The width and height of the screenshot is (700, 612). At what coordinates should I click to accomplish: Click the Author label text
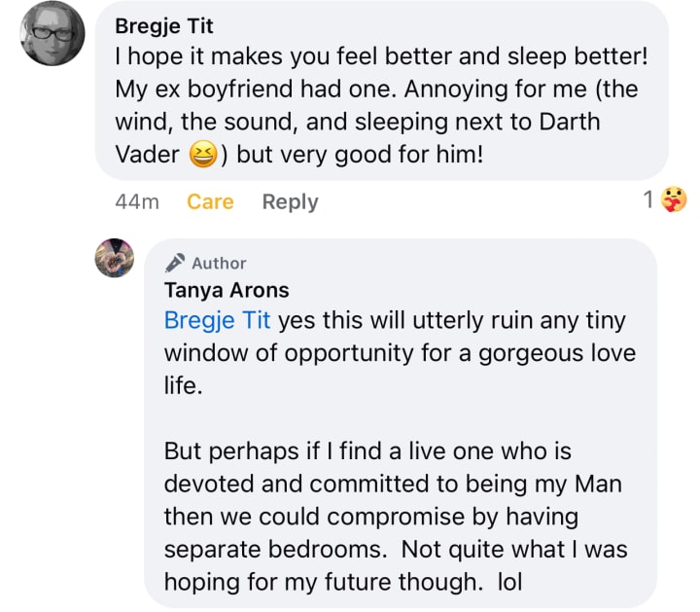(219, 263)
